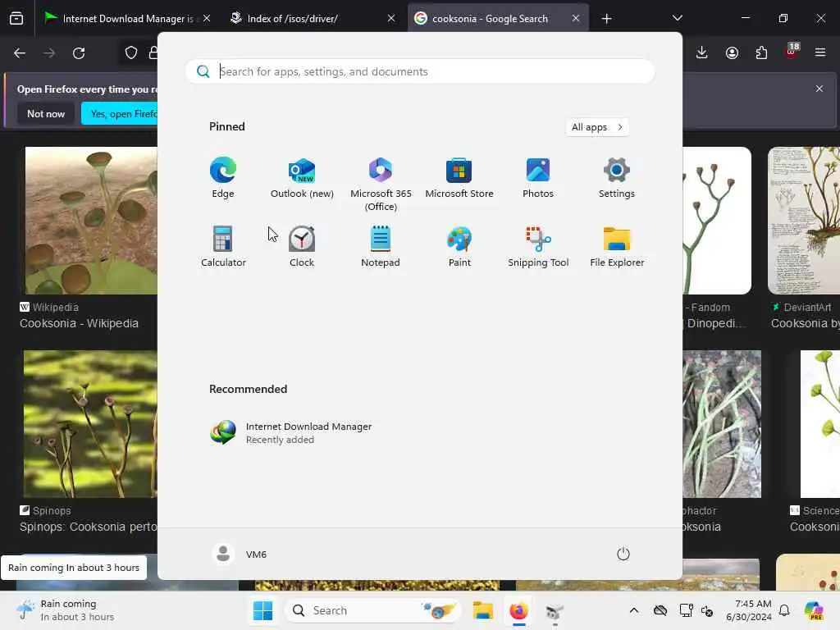Viewport: 840px width, 630px height.
Task: Launch the Photos app
Action: pyautogui.click(x=538, y=178)
